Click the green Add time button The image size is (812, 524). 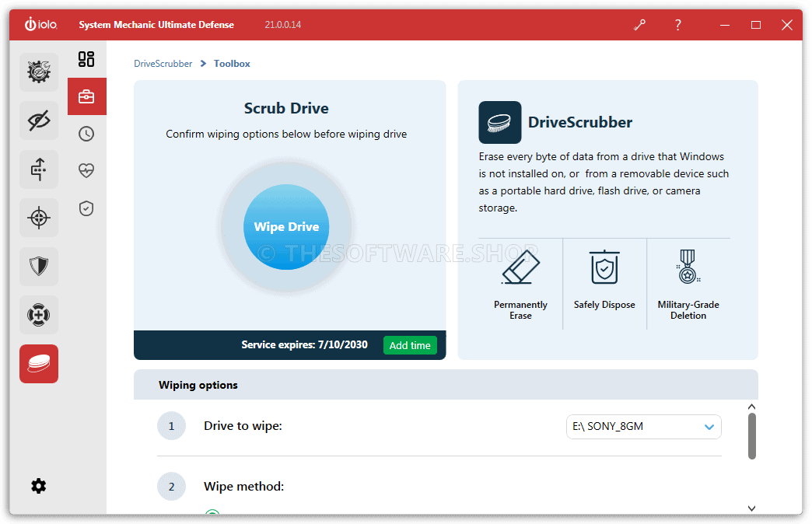410,345
